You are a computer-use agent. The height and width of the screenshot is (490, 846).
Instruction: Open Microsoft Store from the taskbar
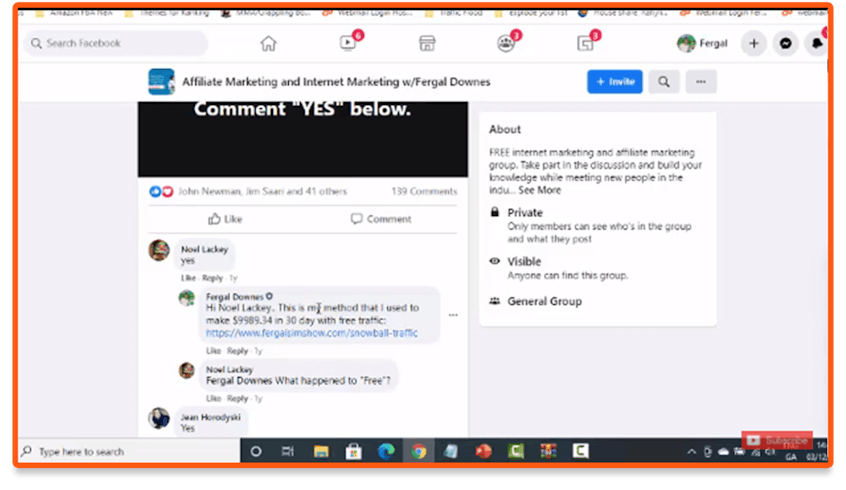[x=353, y=451]
